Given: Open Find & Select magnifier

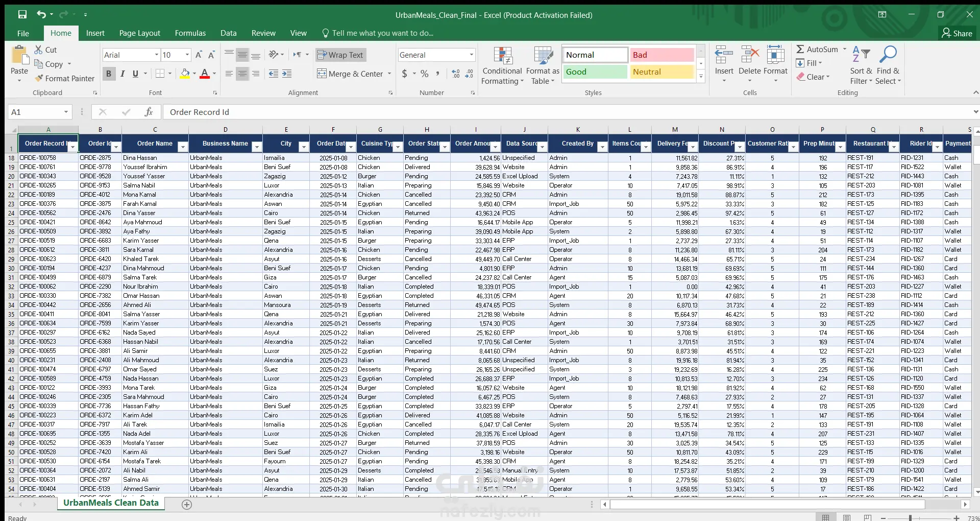Looking at the screenshot, I should 888,65.
